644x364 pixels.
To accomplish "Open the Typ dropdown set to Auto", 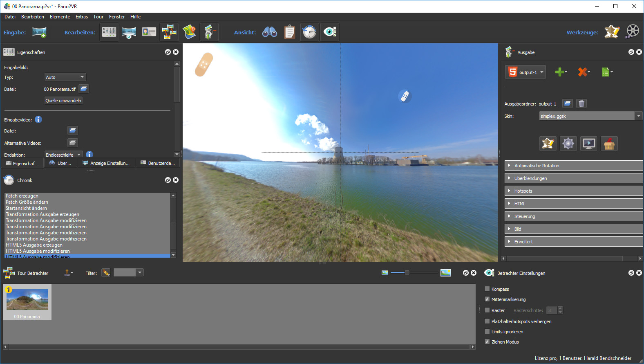I will pos(65,77).
